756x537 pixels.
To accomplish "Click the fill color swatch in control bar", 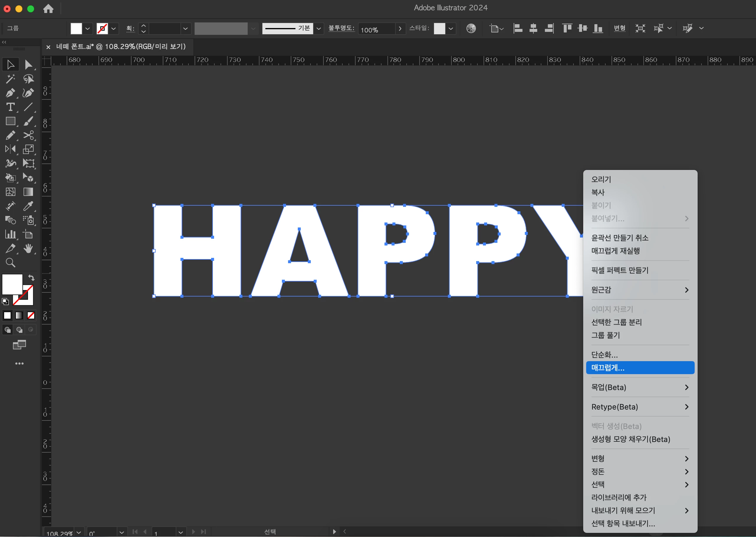I will [x=76, y=28].
